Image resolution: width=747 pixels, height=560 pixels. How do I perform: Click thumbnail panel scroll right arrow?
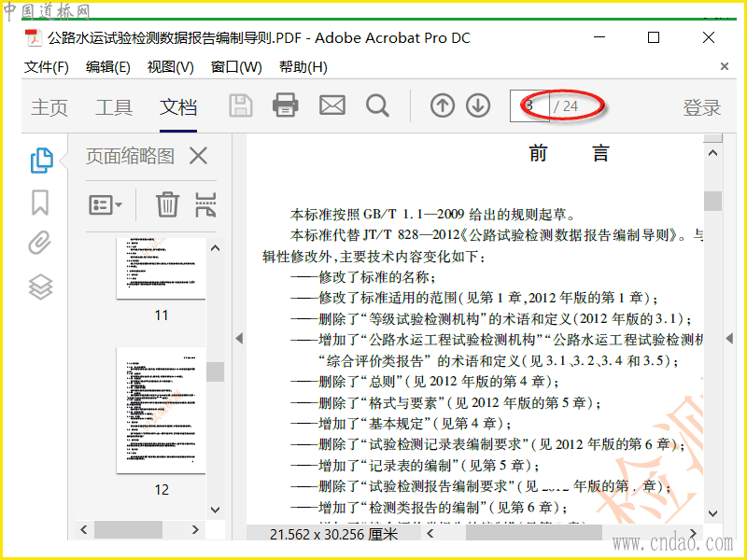[195, 529]
